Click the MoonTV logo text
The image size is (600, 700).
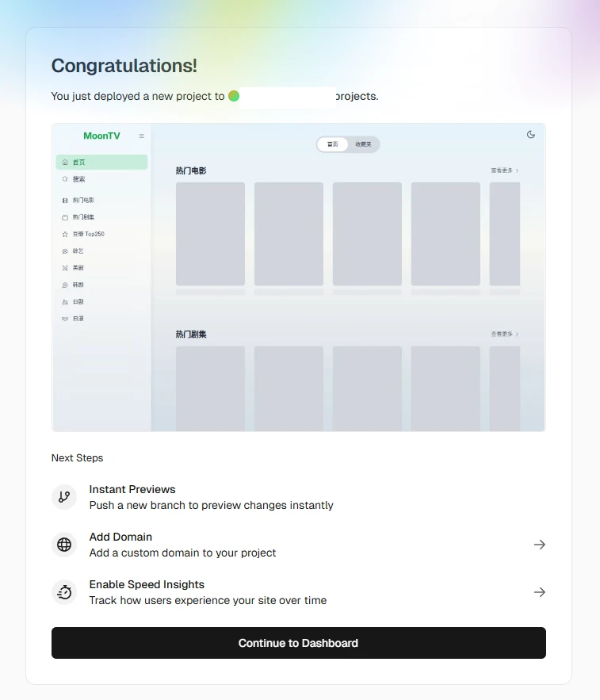click(x=101, y=136)
